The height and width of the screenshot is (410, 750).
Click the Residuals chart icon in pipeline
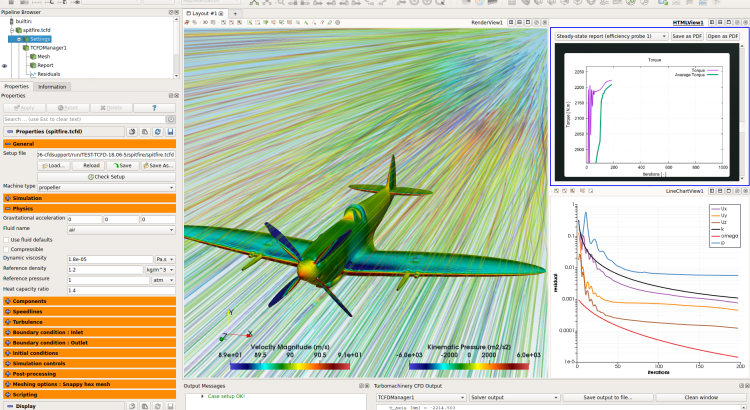33,74
